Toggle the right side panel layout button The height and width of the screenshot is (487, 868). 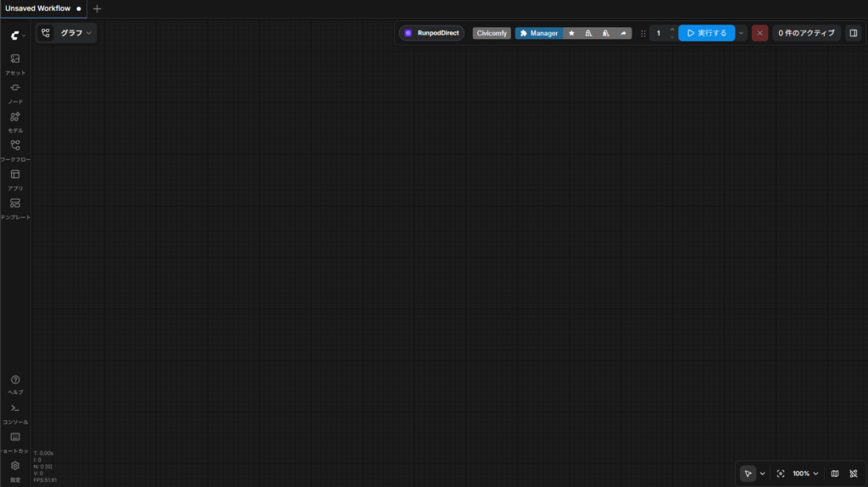(854, 33)
